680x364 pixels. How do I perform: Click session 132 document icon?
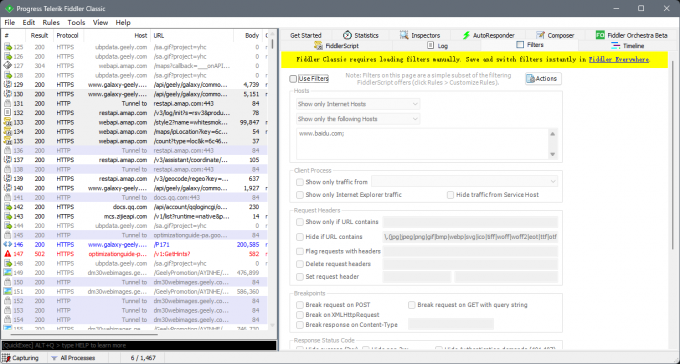pyautogui.click(x=7, y=113)
